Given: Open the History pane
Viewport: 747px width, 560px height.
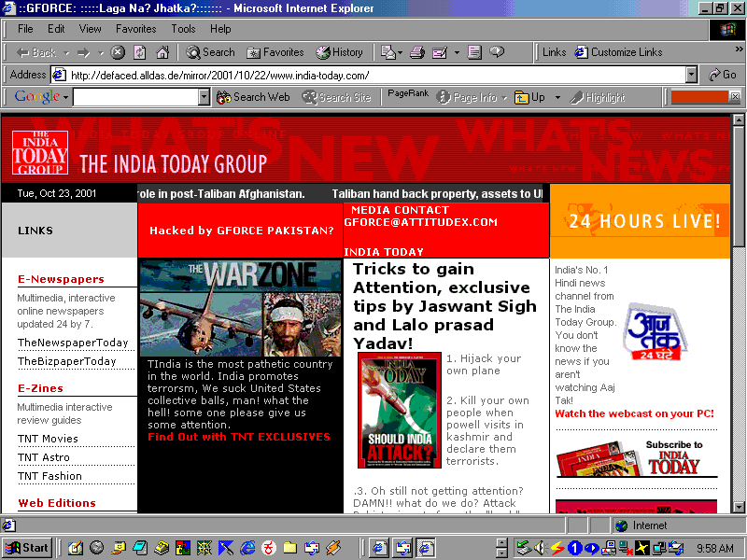Looking at the screenshot, I should pyautogui.click(x=340, y=52).
